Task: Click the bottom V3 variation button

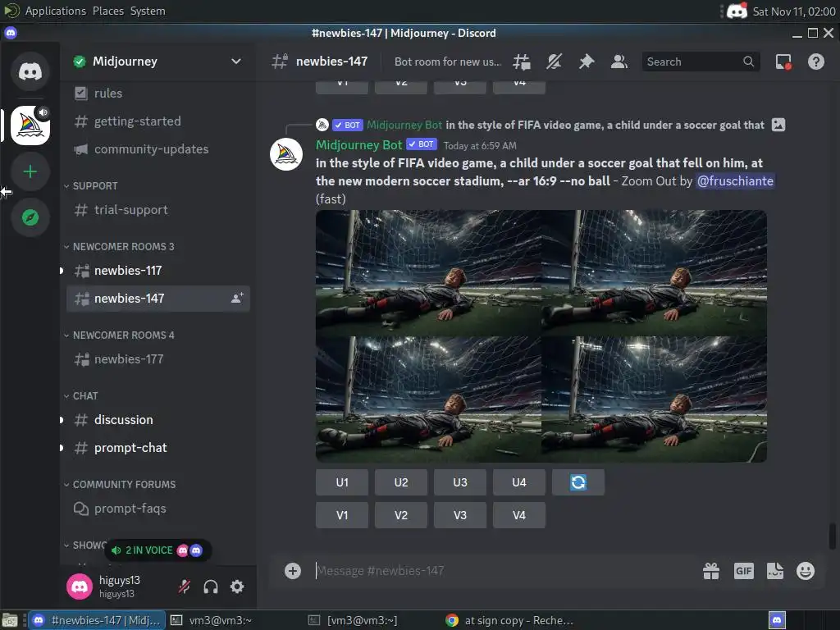Action: point(459,515)
